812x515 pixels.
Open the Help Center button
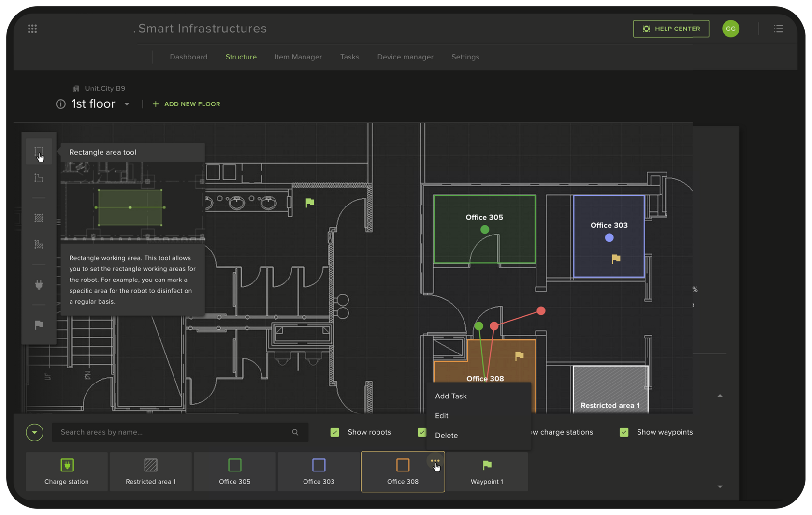671,29
